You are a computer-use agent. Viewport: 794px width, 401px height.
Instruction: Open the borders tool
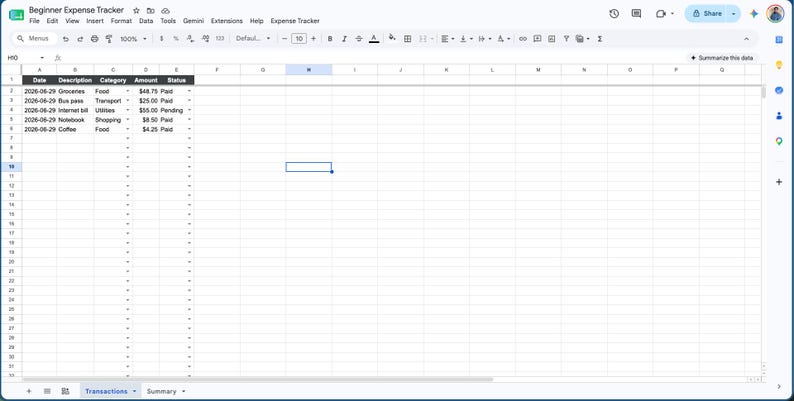pyautogui.click(x=407, y=38)
